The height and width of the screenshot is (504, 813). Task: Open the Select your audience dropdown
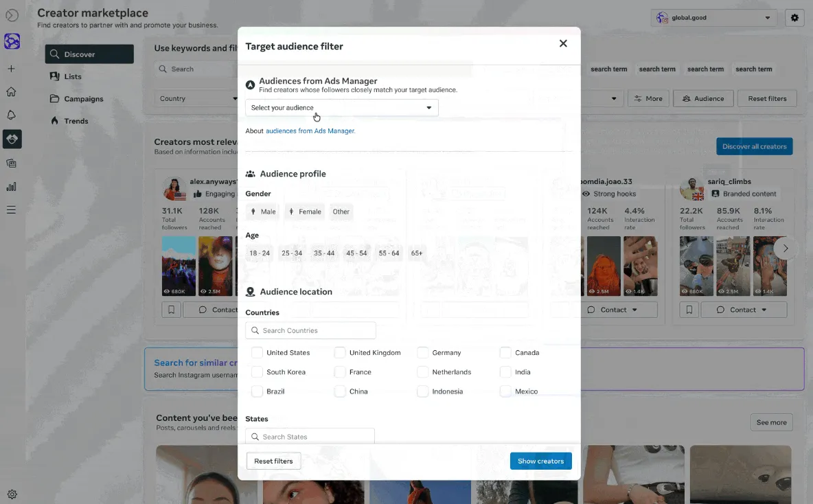pos(341,108)
